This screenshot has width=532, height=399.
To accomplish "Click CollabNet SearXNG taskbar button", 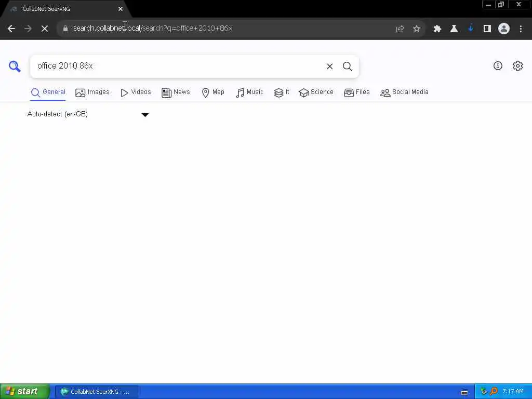I will (x=96, y=392).
